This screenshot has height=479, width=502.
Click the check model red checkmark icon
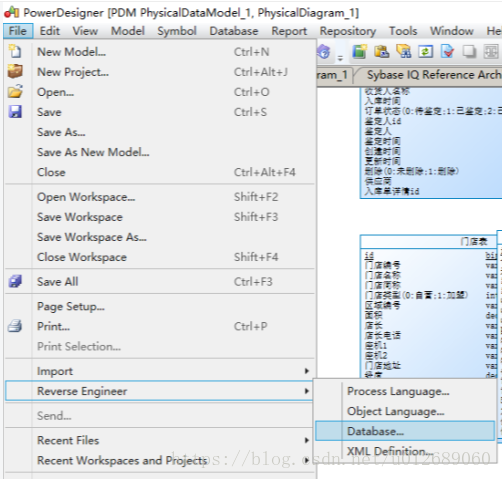coord(447,52)
